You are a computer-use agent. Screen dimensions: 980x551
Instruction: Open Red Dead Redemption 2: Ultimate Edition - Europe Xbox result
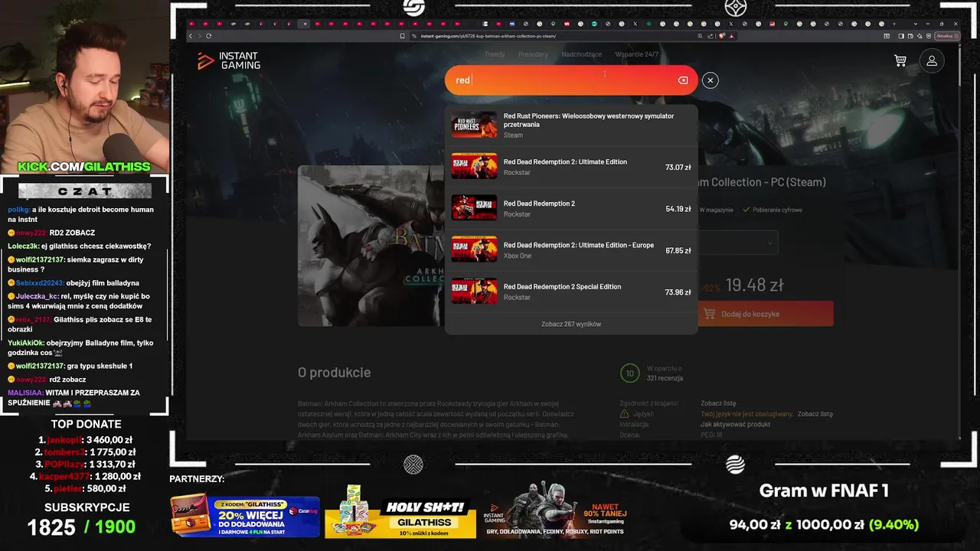click(x=571, y=250)
